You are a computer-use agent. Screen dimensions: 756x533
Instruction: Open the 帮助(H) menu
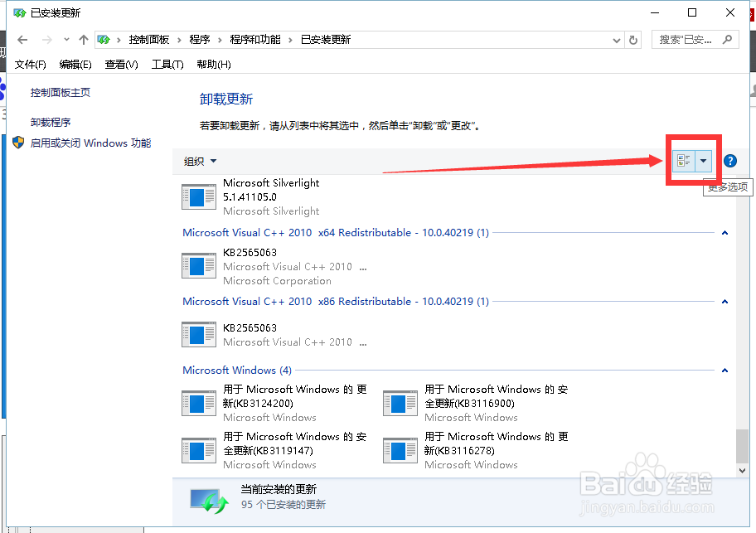click(x=214, y=65)
